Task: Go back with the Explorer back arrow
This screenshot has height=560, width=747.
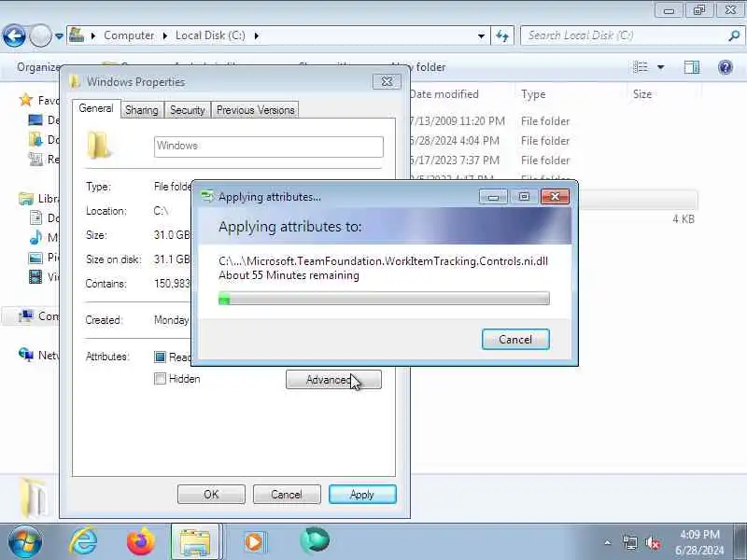Action: tap(14, 35)
